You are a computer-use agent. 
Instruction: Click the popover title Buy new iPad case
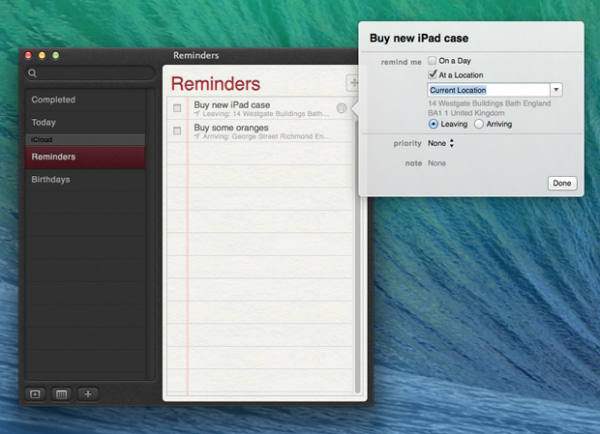point(419,38)
